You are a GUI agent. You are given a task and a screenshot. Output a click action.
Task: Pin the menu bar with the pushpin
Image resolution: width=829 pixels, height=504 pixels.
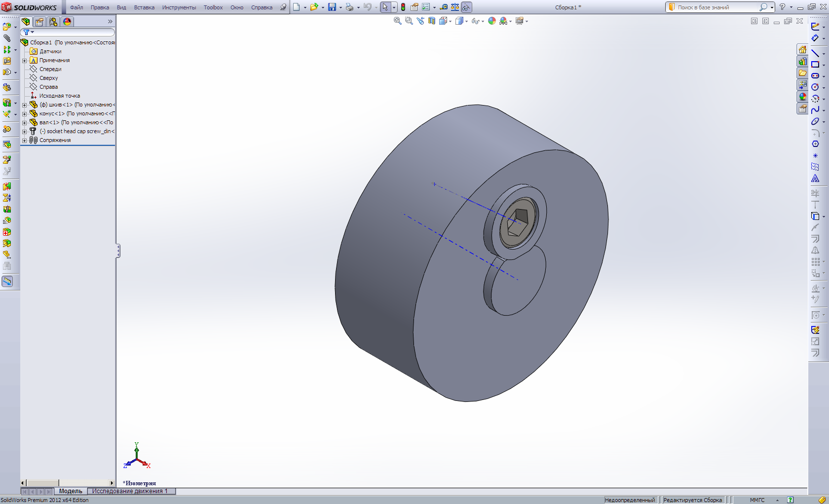tap(283, 7)
